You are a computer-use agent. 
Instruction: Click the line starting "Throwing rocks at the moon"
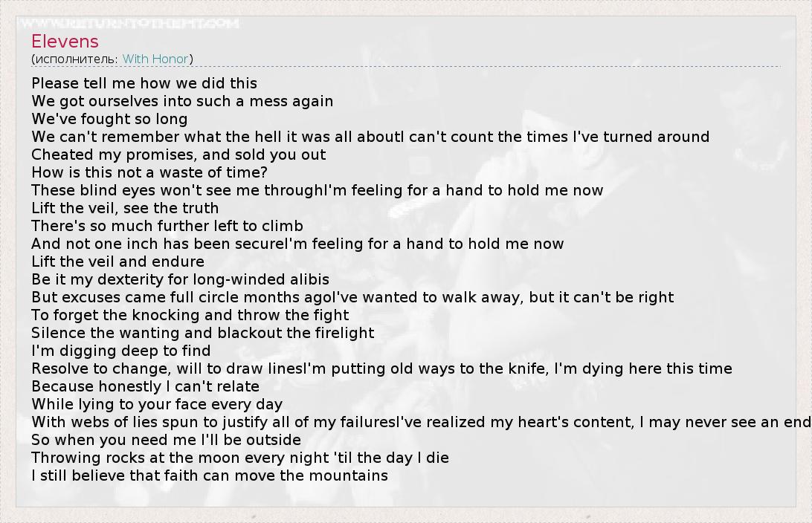coord(239,458)
